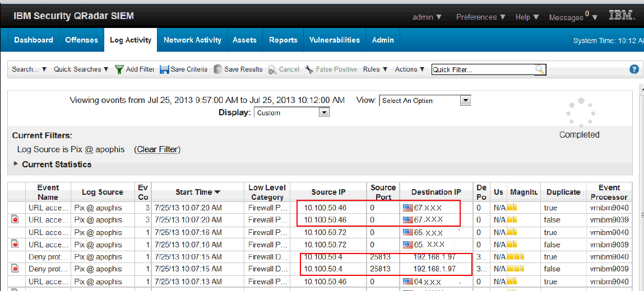
Task: Open the Quick Searches dropdown
Action: (x=81, y=69)
